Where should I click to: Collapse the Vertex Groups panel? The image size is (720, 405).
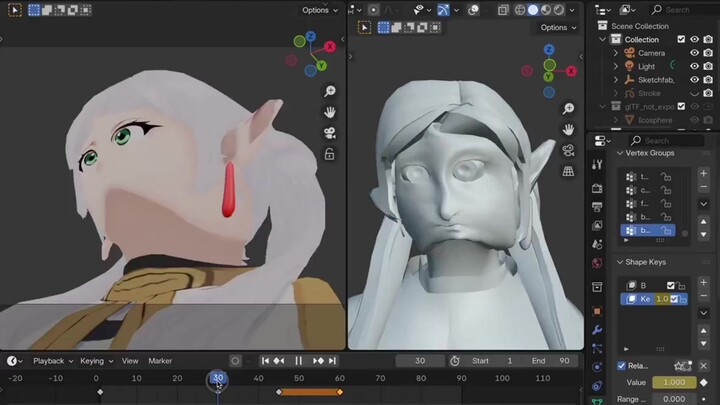pyautogui.click(x=620, y=153)
